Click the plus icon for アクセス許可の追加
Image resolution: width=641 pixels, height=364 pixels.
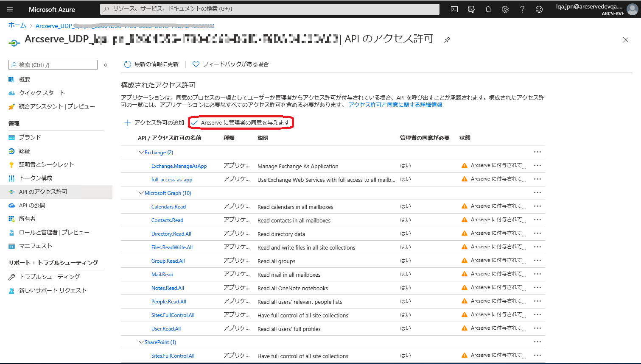tap(127, 123)
